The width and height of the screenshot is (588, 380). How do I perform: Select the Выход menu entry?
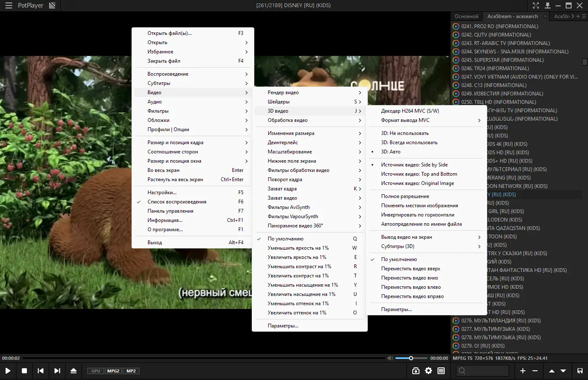click(x=193, y=243)
